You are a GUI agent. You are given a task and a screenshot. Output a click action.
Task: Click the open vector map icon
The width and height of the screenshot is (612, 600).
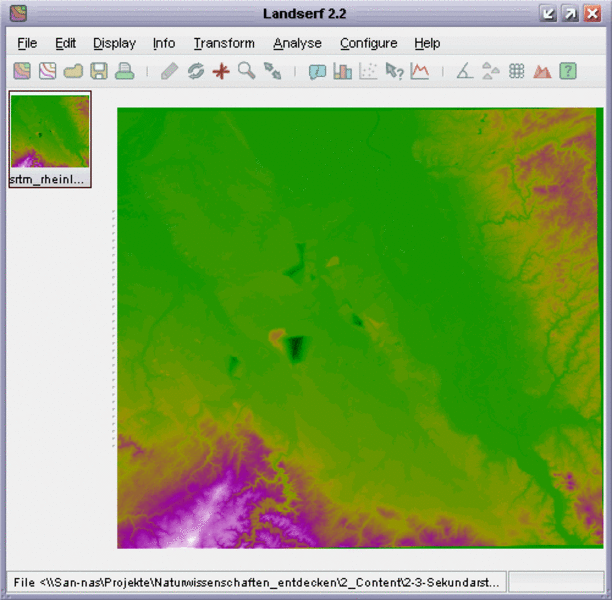(x=47, y=71)
